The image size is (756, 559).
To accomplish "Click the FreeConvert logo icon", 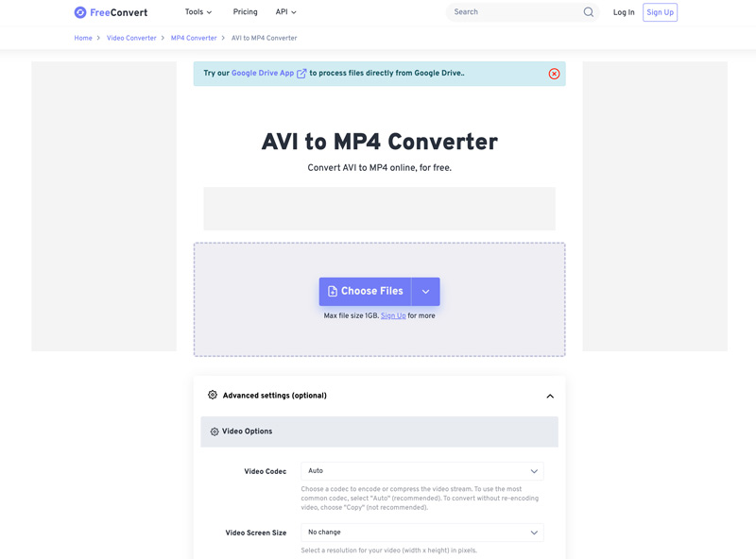I will point(80,12).
